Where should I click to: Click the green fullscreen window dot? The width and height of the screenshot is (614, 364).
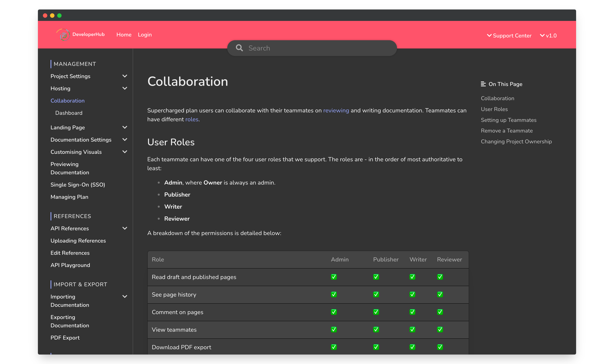59,16
